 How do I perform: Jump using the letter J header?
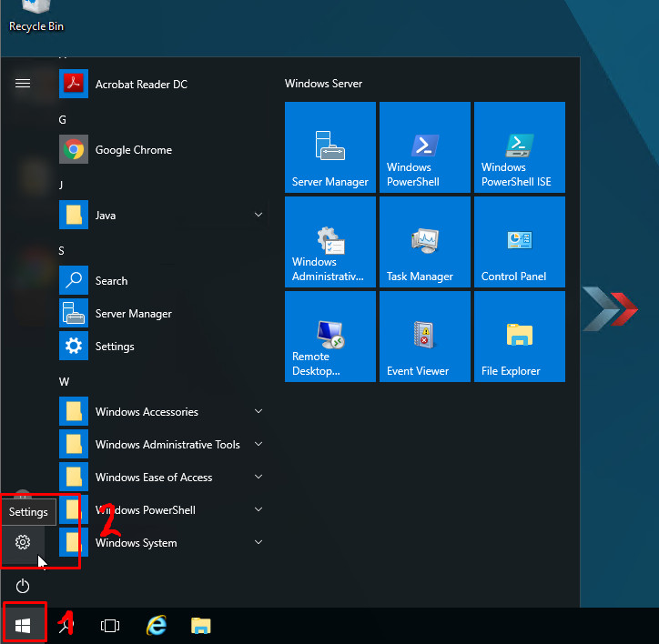coord(61,186)
